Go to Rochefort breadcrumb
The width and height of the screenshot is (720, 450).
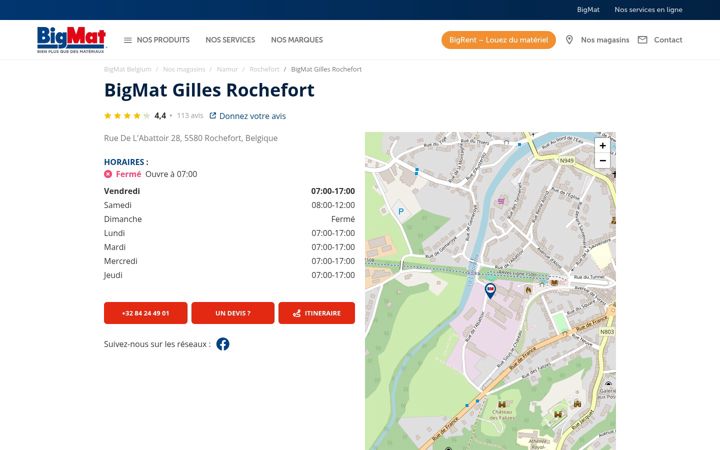click(x=264, y=69)
